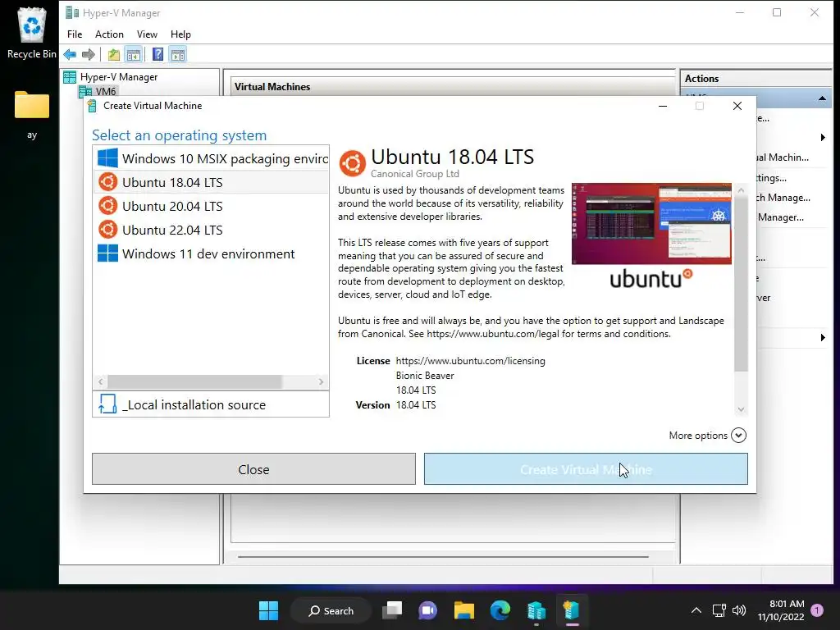Click the large Ubuntu logo beside the title
840x630 pixels.
(x=352, y=163)
